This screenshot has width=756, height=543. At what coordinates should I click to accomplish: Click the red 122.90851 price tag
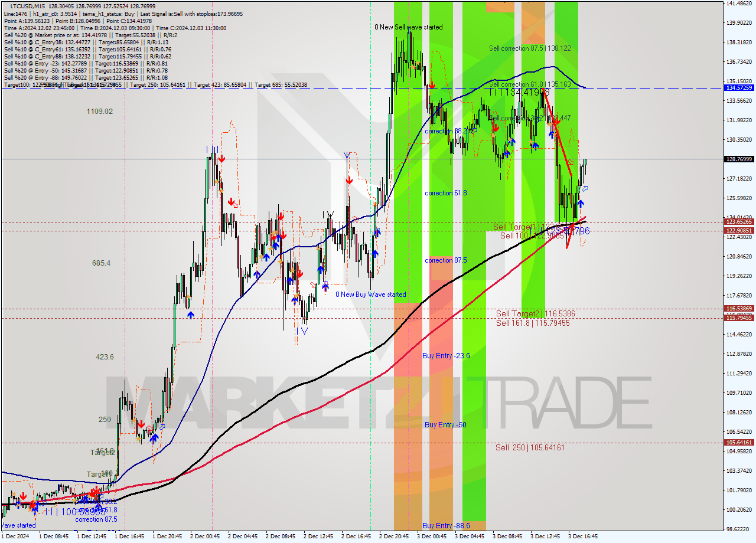click(739, 231)
